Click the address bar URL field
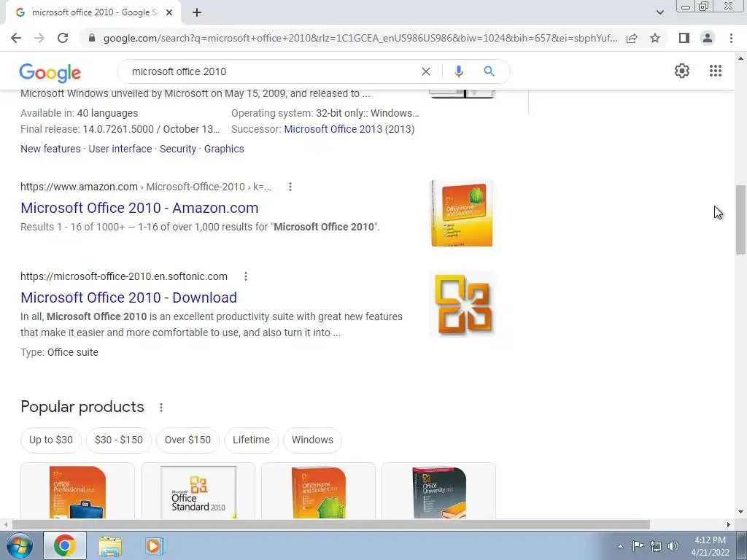747x560 pixels. pos(360,38)
